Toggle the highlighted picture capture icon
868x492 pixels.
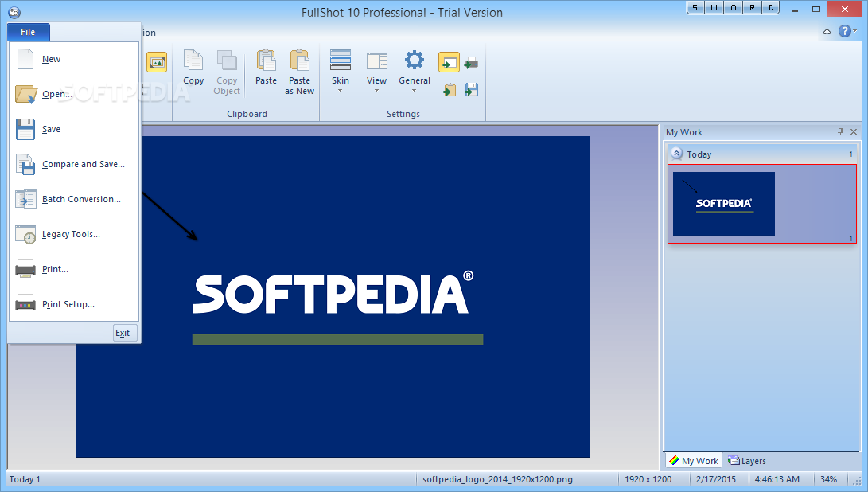coord(157,62)
